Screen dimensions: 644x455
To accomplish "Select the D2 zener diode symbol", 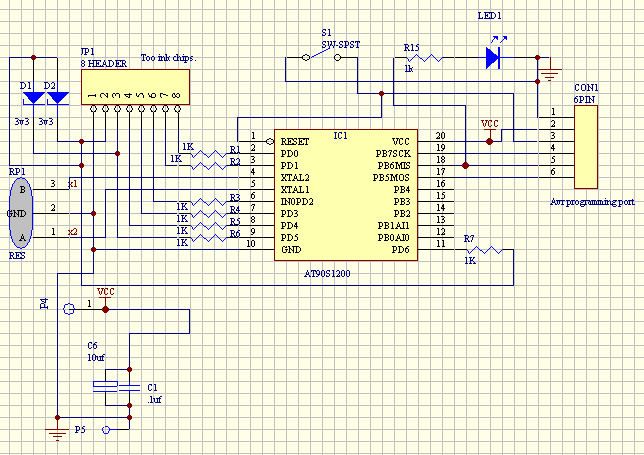I will click(x=57, y=97).
